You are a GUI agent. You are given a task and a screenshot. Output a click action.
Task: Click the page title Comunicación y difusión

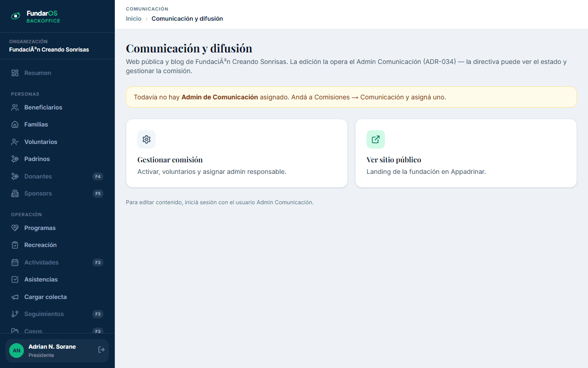pyautogui.click(x=189, y=48)
